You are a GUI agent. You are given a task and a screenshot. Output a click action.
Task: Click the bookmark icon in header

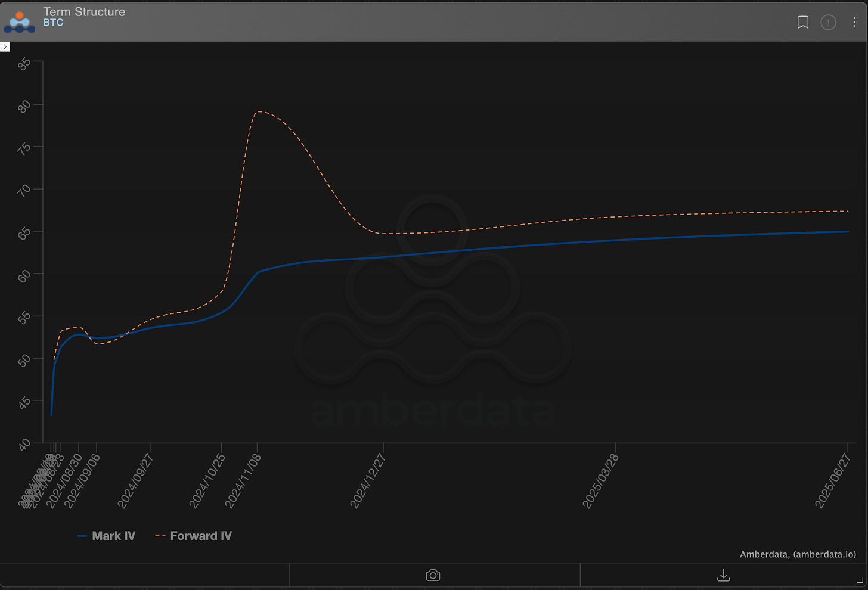tap(803, 23)
